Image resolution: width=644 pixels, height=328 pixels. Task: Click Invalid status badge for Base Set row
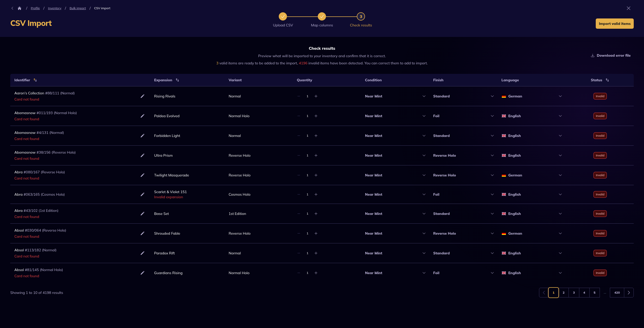click(600, 214)
